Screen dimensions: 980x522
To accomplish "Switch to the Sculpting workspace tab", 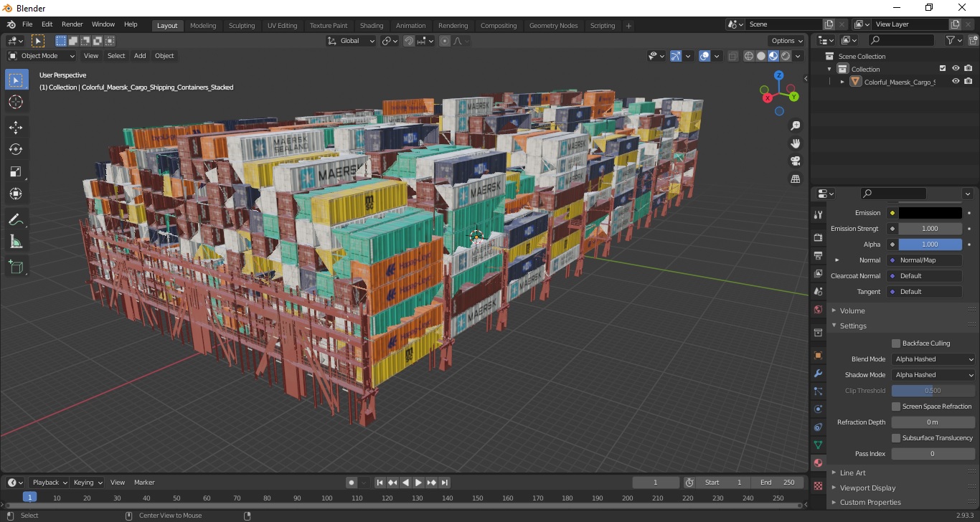I will pyautogui.click(x=242, y=26).
